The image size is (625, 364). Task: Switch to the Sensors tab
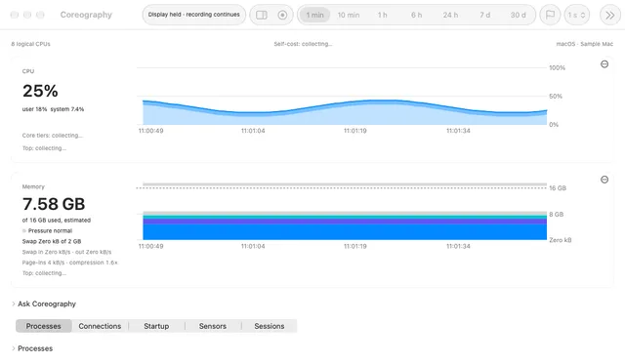click(x=213, y=326)
